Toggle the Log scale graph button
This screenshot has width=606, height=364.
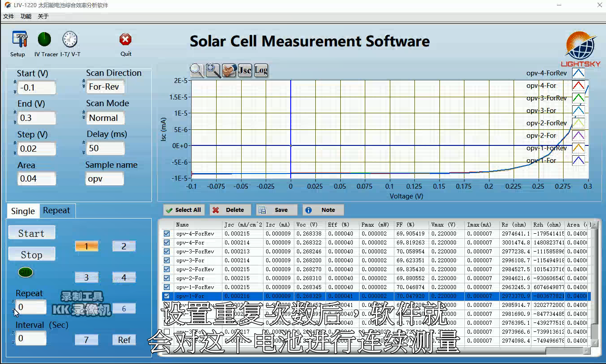(x=261, y=70)
